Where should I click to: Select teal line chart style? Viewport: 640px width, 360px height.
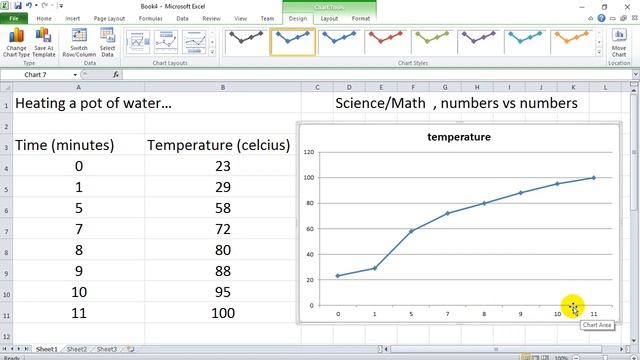525,41
